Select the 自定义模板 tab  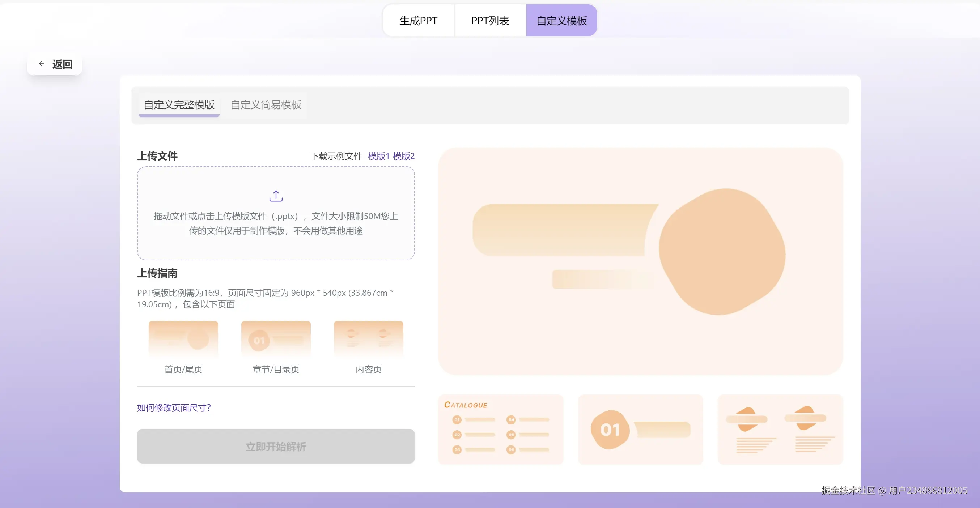pyautogui.click(x=561, y=21)
